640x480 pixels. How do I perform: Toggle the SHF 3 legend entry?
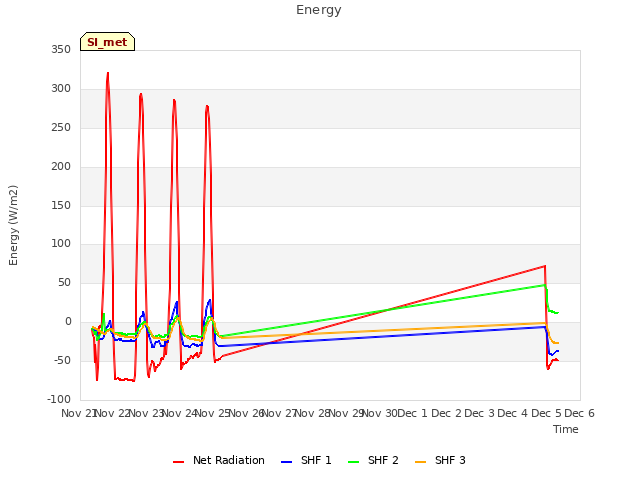tap(440, 460)
